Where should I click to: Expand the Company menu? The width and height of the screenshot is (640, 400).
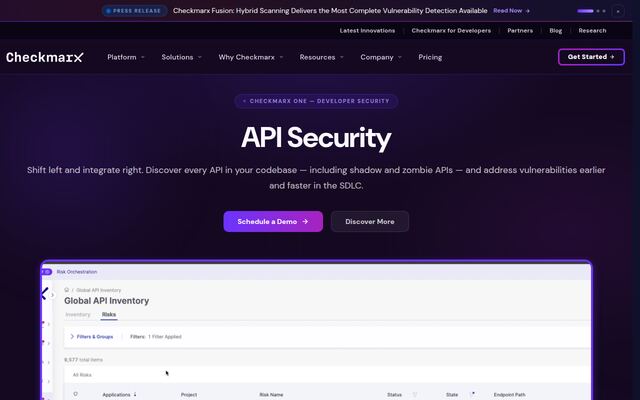click(381, 57)
